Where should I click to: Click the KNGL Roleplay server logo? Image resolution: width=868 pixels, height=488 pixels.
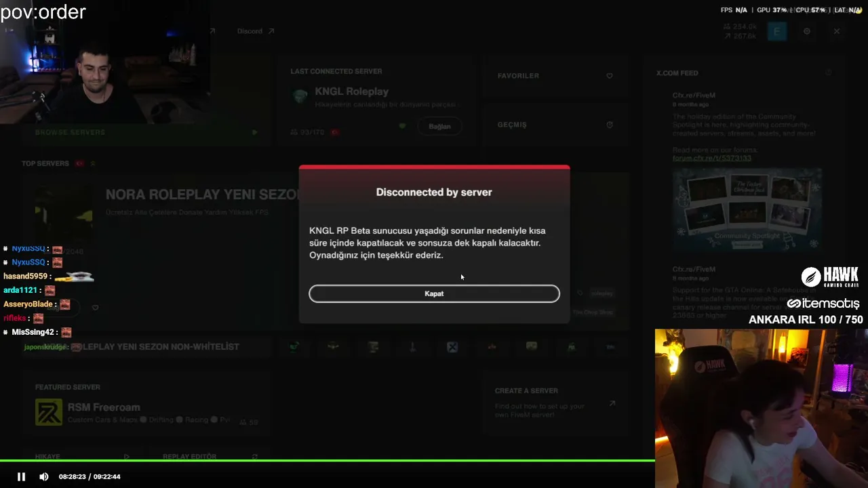pyautogui.click(x=300, y=96)
